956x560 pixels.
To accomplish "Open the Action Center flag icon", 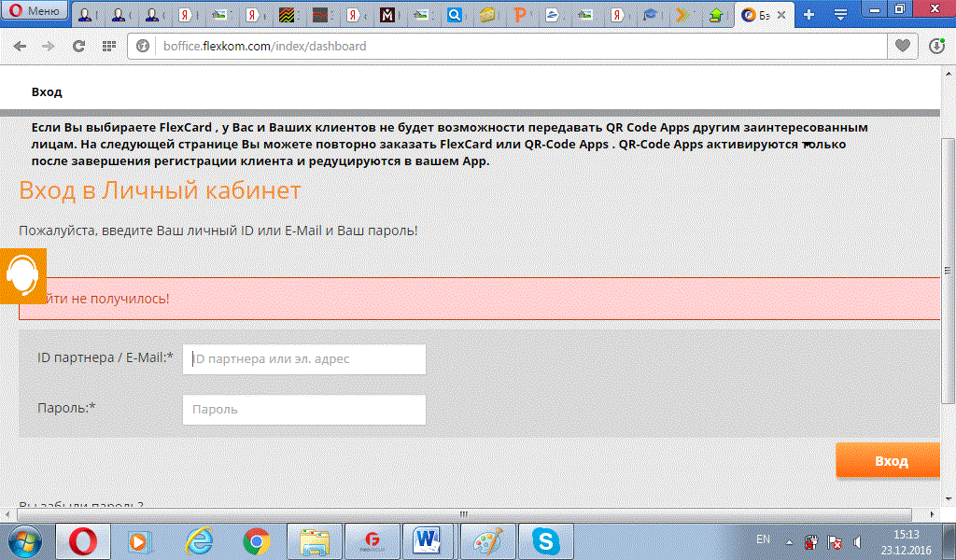I will click(x=835, y=541).
